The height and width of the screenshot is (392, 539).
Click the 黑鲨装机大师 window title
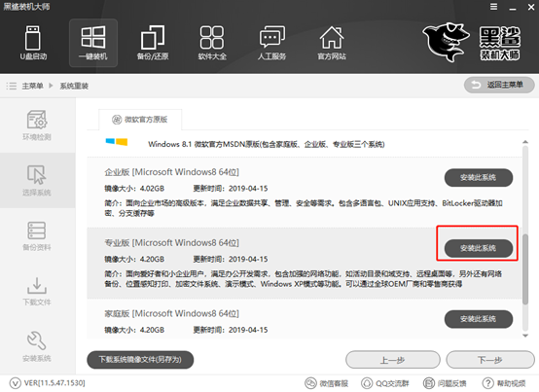pos(26,6)
